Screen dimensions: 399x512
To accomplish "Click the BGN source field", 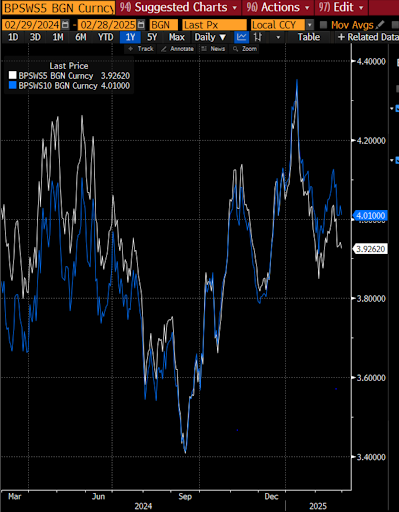I will [x=163, y=25].
